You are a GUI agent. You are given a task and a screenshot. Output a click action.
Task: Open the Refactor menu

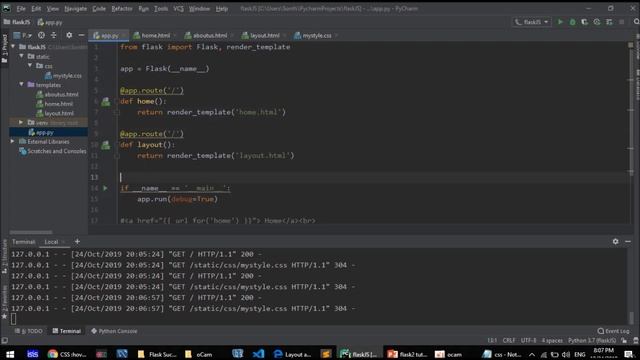click(122, 9)
